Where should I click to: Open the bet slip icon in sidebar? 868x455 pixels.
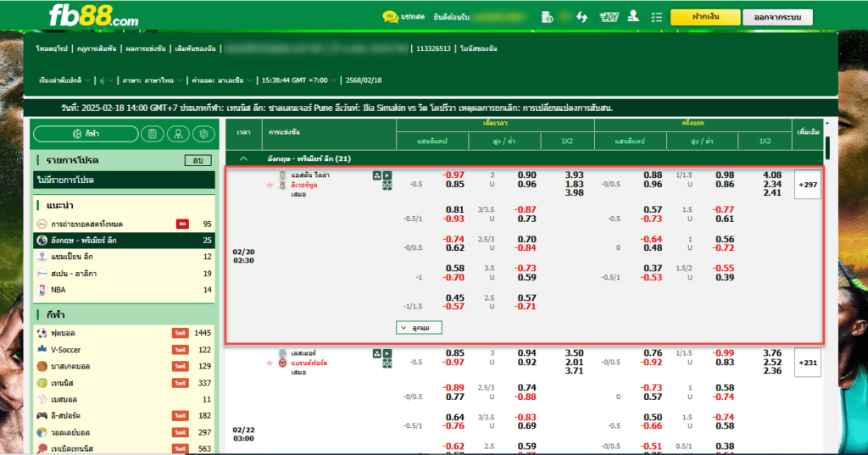click(153, 134)
